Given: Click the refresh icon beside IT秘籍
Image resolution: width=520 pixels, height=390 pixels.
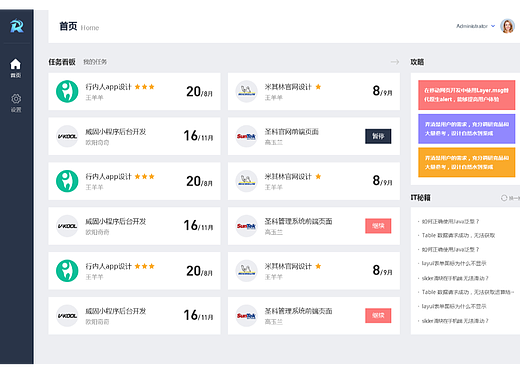Looking at the screenshot, I should pyautogui.click(x=504, y=198).
